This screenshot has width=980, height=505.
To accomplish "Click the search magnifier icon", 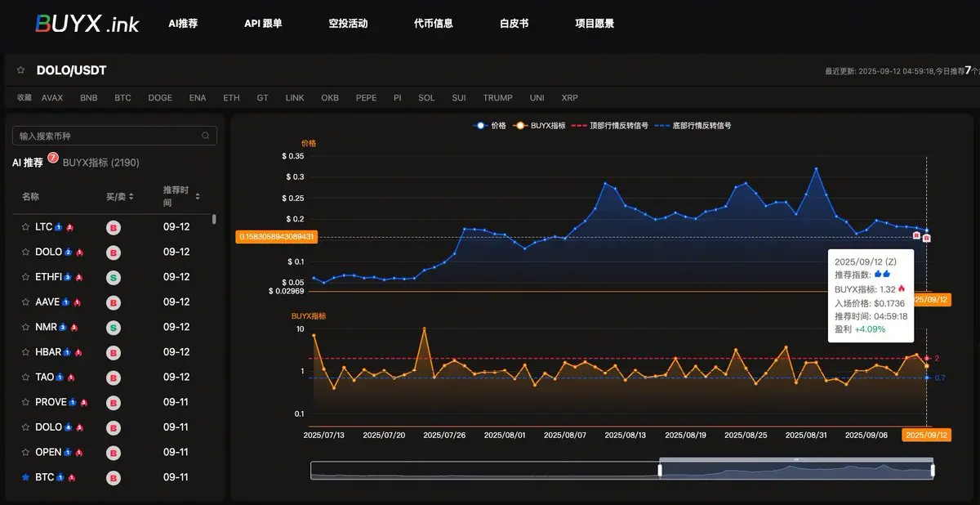I will 206,136.
